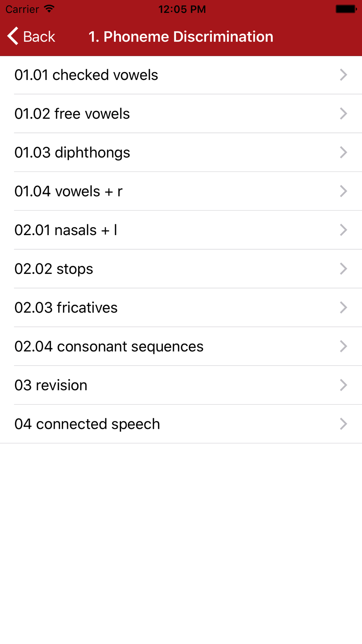Tap the diphthongs row chevron

(343, 152)
